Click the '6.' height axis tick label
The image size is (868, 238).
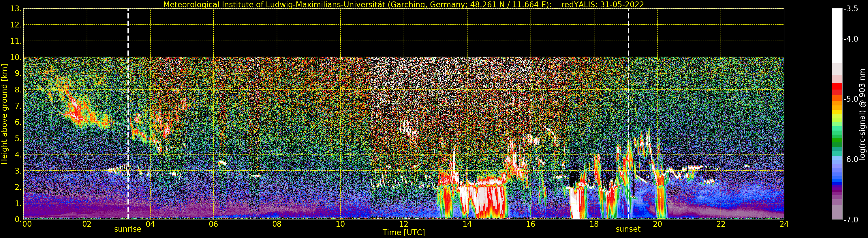coord(18,122)
